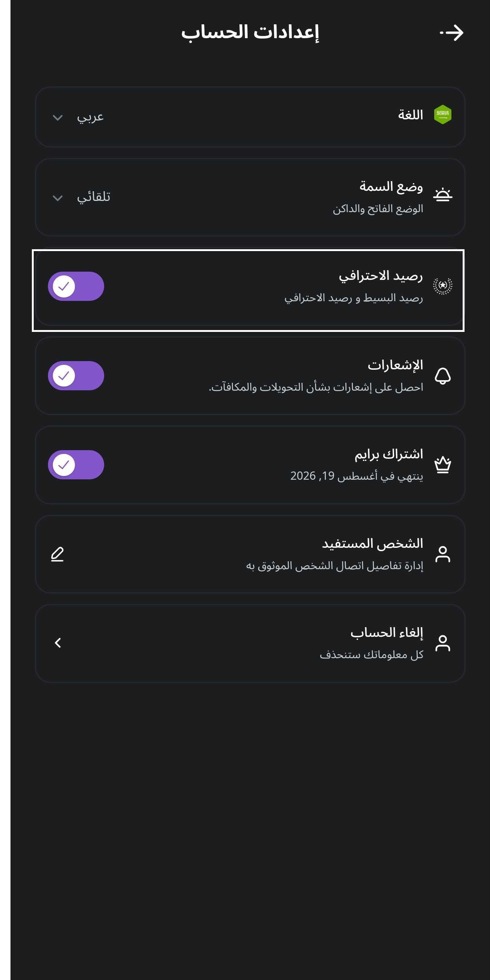Image resolution: width=490 pixels, height=980 pixels.
Task: Click the pencil edit icon for beneficiary
Action: click(57, 554)
